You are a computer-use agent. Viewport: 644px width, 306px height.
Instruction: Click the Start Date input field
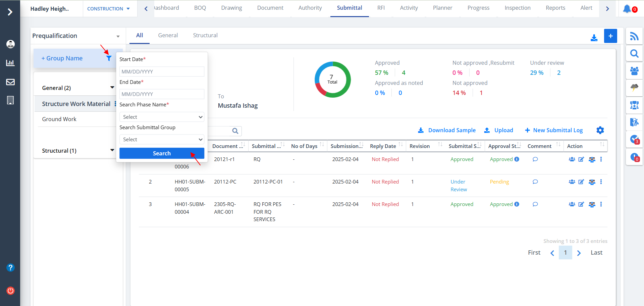(162, 71)
